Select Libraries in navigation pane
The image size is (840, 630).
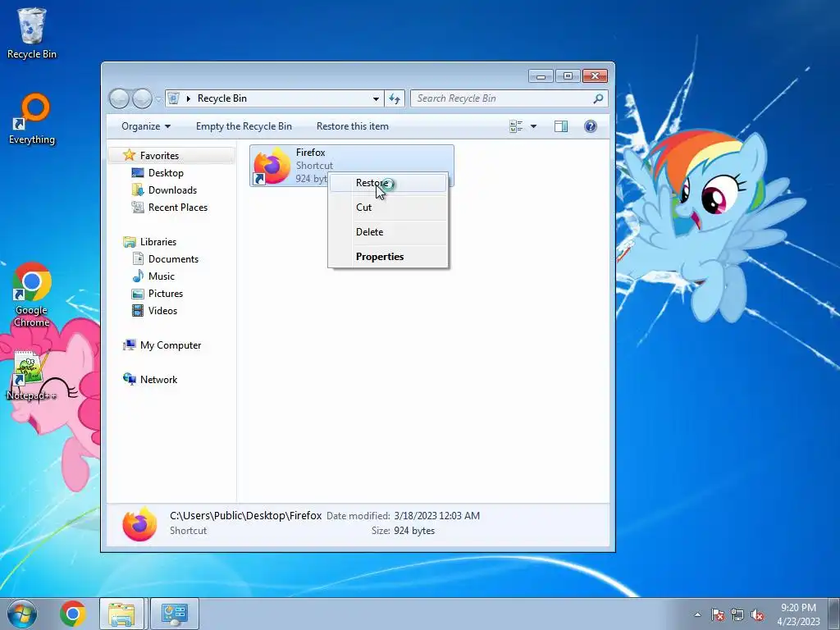coord(158,242)
